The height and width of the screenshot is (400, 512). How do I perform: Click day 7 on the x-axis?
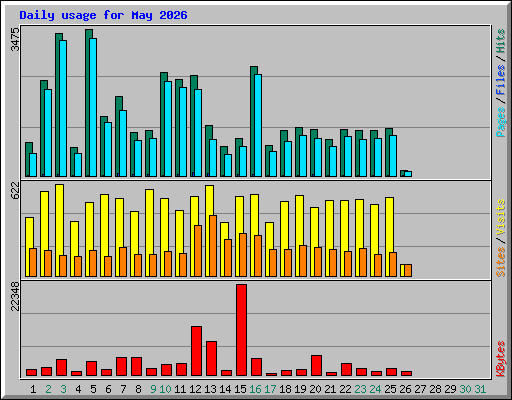pos(123,389)
